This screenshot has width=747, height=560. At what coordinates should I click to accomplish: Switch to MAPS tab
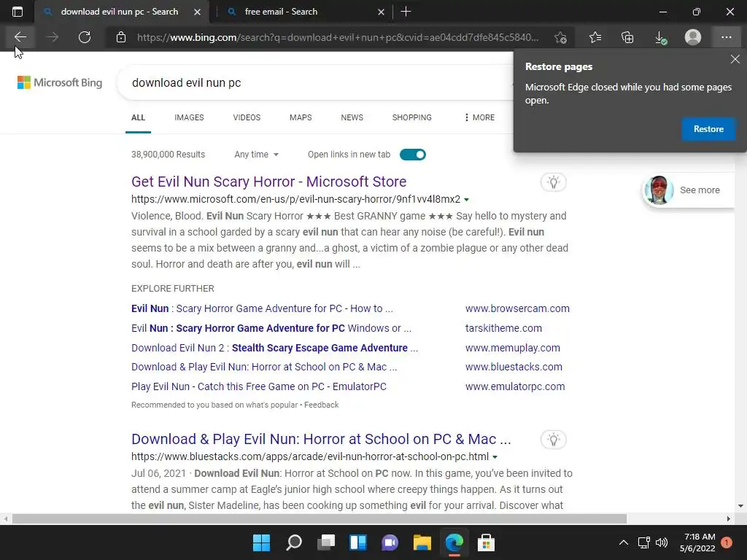(301, 117)
